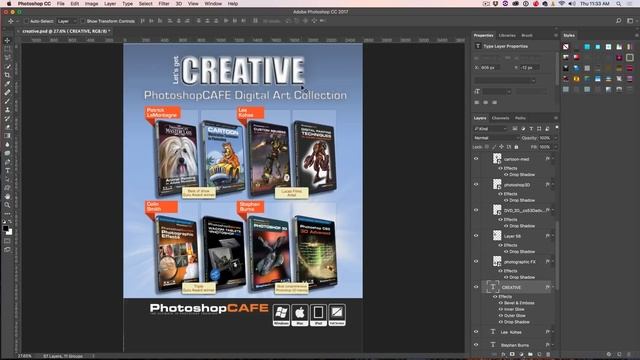This screenshot has height=360, width=640.
Task: Open the Apple menu
Action: tap(9, 4)
